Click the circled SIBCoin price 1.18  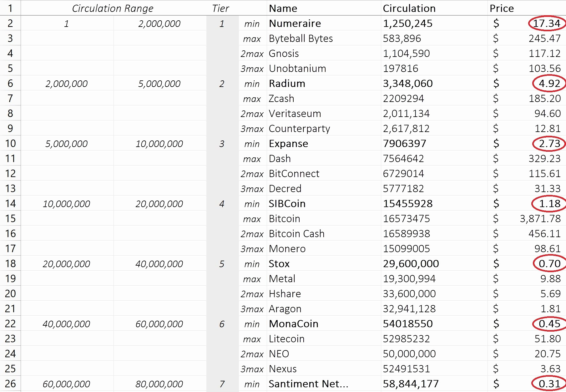[x=549, y=204]
